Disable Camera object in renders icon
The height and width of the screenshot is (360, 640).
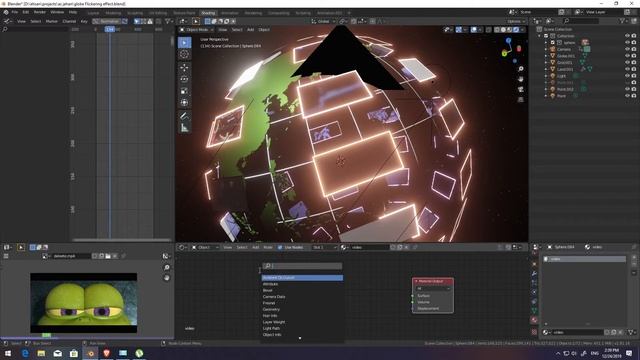pos(634,49)
